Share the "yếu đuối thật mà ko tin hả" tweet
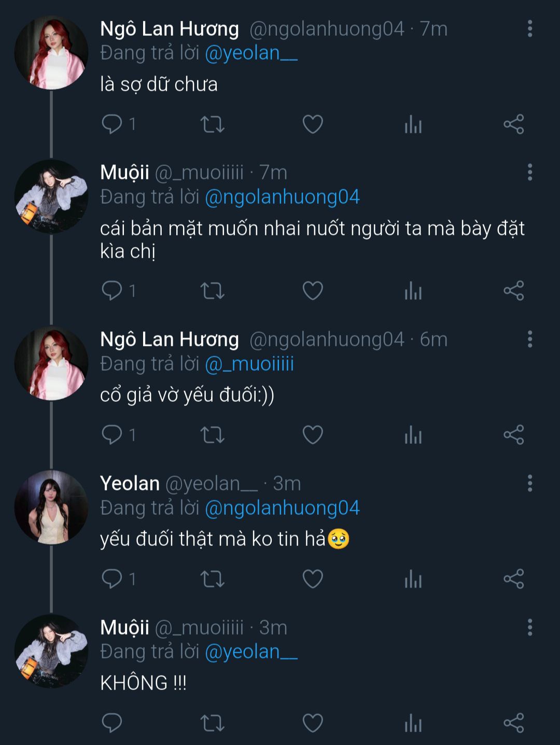Screen dimensions: 560x745 click(x=514, y=579)
